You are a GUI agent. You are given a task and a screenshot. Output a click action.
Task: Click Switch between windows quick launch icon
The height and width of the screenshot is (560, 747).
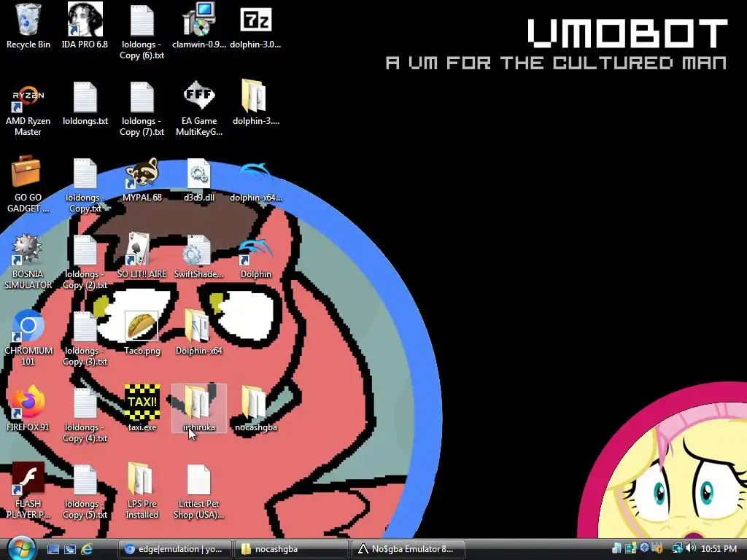pos(70,550)
